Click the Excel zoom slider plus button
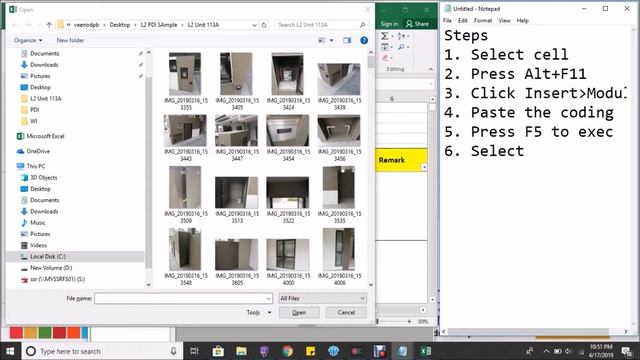The image size is (640, 360). (x=409, y=322)
